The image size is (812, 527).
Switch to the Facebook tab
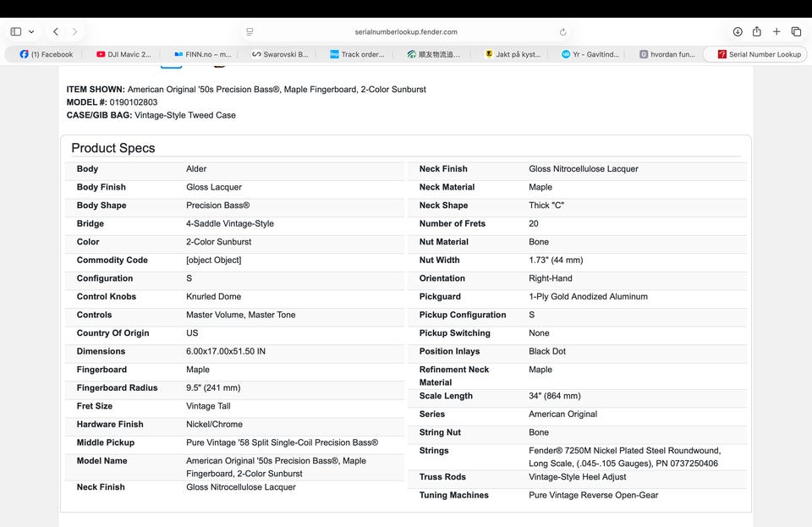(x=46, y=54)
